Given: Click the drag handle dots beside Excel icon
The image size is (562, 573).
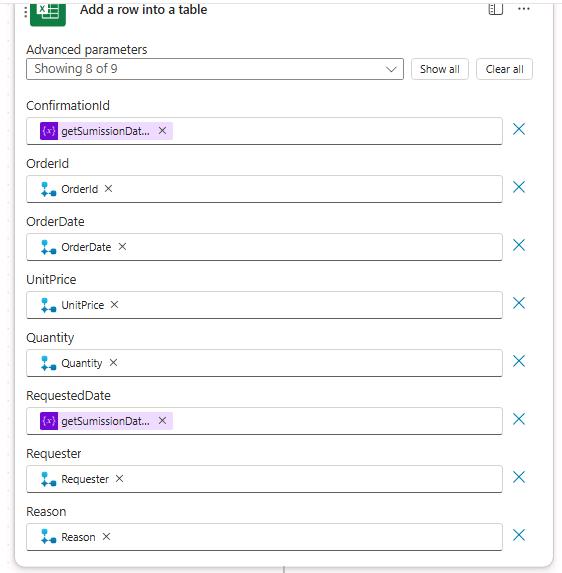Looking at the screenshot, I should pyautogui.click(x=25, y=12).
